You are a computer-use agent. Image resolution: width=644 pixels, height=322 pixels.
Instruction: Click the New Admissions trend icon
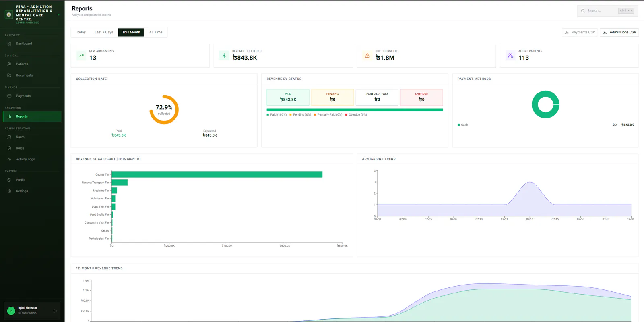[x=81, y=56]
